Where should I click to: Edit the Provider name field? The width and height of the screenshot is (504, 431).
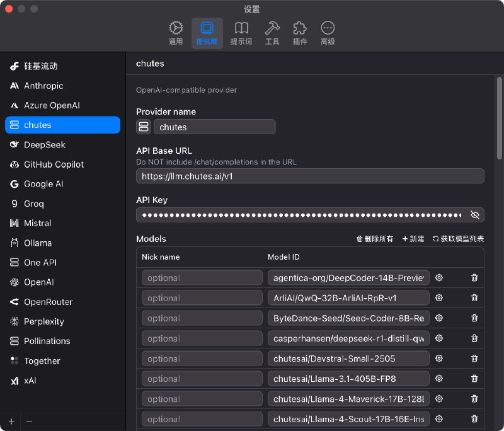pos(214,127)
